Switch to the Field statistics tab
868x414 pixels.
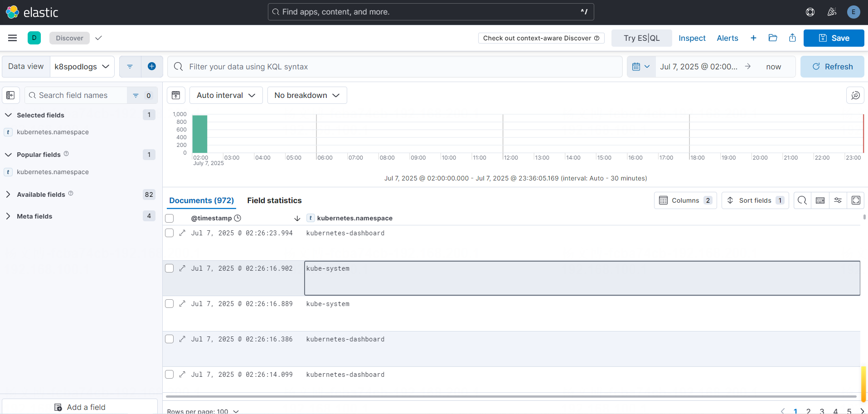[274, 200]
